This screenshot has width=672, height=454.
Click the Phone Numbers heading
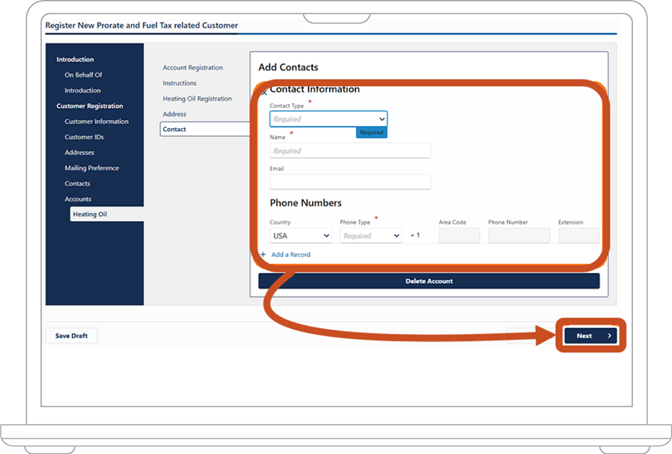click(x=306, y=203)
